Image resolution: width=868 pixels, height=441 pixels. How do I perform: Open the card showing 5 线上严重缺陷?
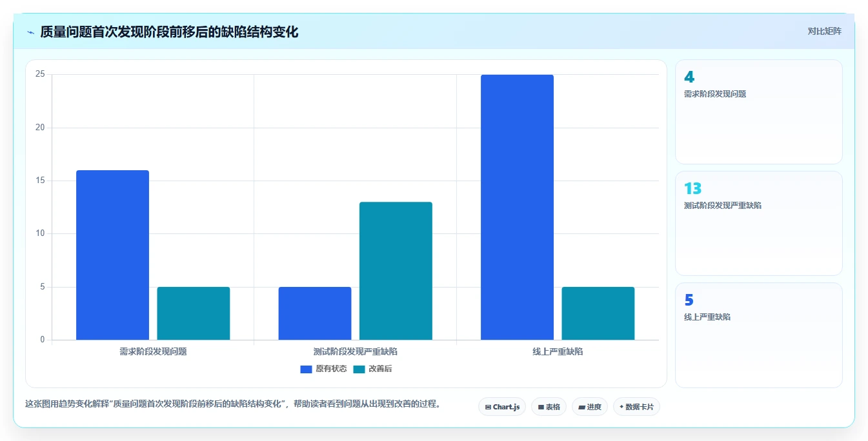click(759, 335)
